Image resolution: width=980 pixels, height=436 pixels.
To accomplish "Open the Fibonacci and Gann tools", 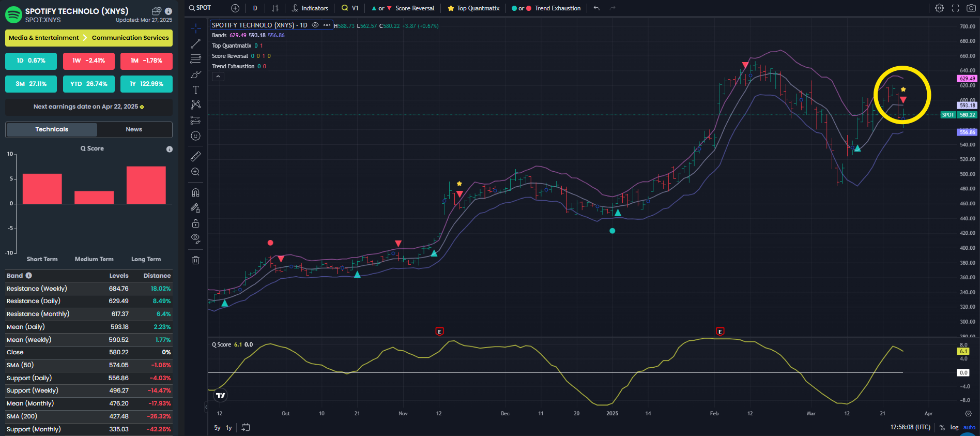I will [195, 58].
